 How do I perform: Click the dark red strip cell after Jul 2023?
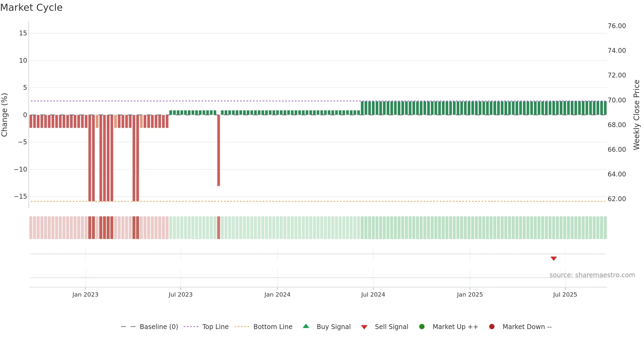(219, 228)
